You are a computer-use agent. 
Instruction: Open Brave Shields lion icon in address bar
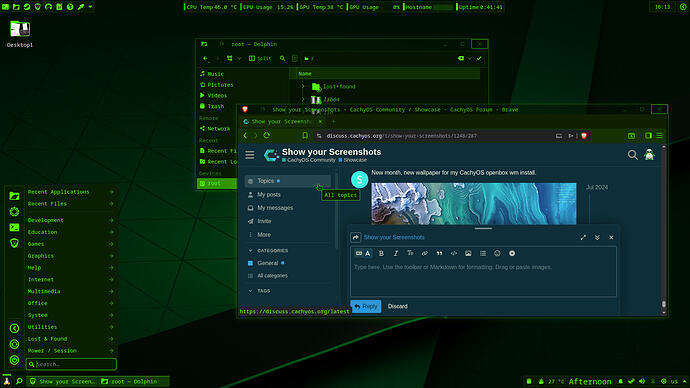[x=584, y=136]
